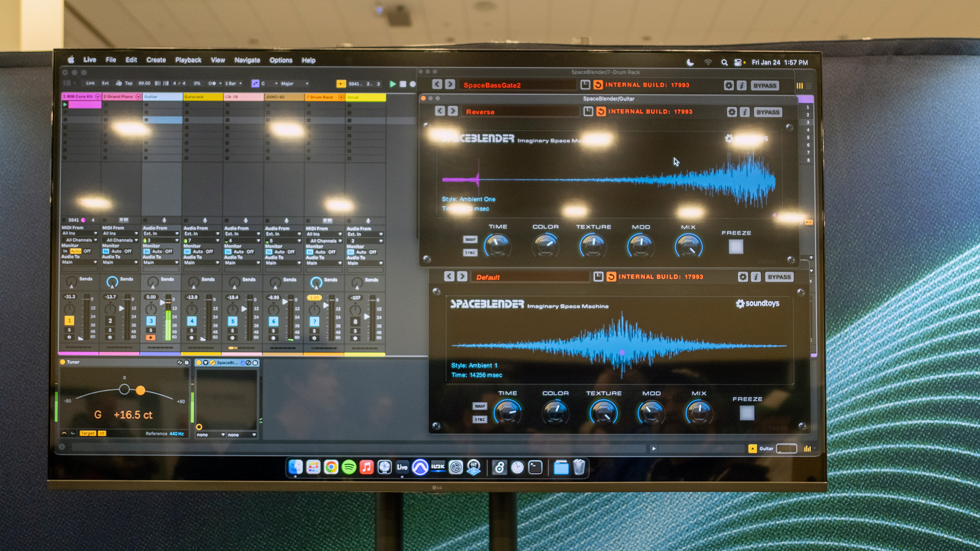Open Control Center in the menu bar
980x551 pixels.
click(x=738, y=62)
